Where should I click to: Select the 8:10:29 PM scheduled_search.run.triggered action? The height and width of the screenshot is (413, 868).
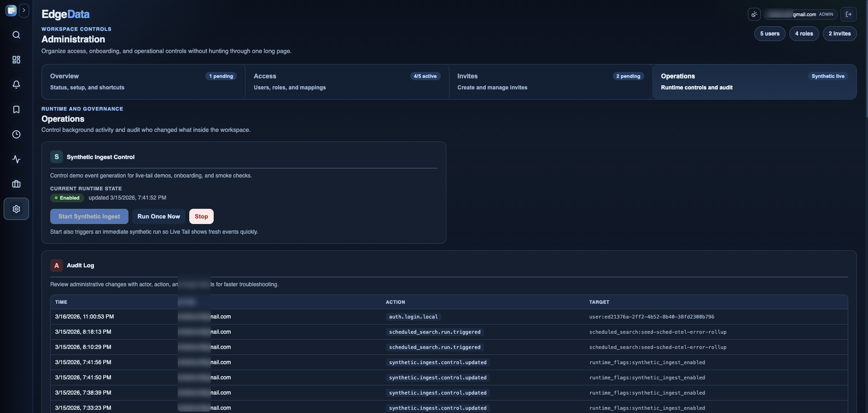click(435, 347)
